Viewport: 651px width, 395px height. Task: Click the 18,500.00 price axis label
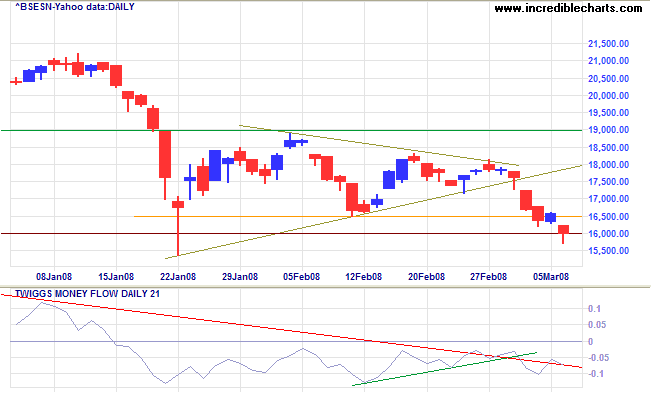coord(608,147)
